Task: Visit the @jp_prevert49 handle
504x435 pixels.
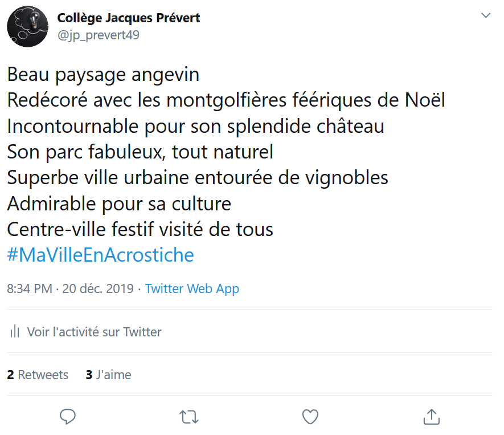Action: 98,35
